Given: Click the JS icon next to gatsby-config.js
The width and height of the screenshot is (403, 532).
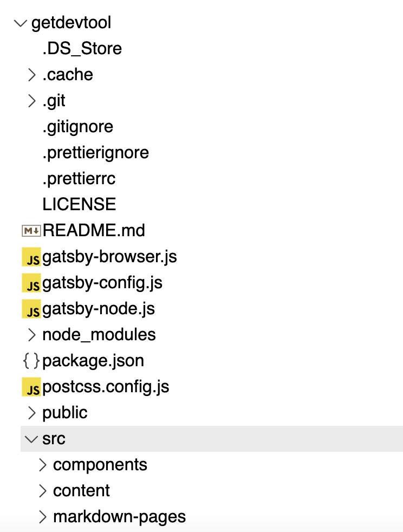Looking at the screenshot, I should tap(31, 282).
